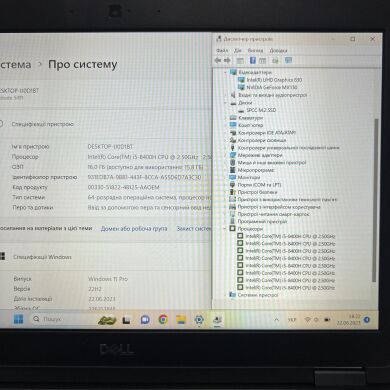The height and width of the screenshot is (390, 390).
Task: Select the Windows 11 Pro edition value
Action: pos(108,279)
